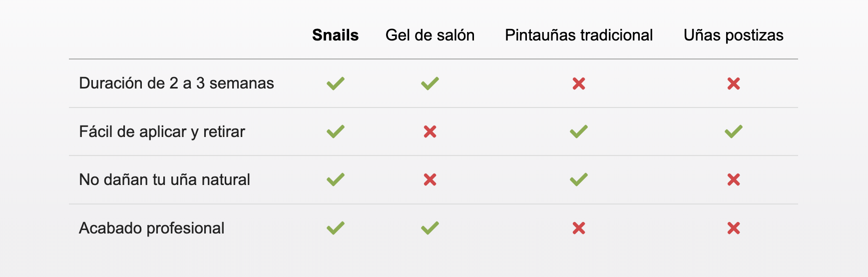Image resolution: width=868 pixels, height=277 pixels.
Task: Click Snails checkmark for No dañan tu uña natural
Action: pos(336,179)
